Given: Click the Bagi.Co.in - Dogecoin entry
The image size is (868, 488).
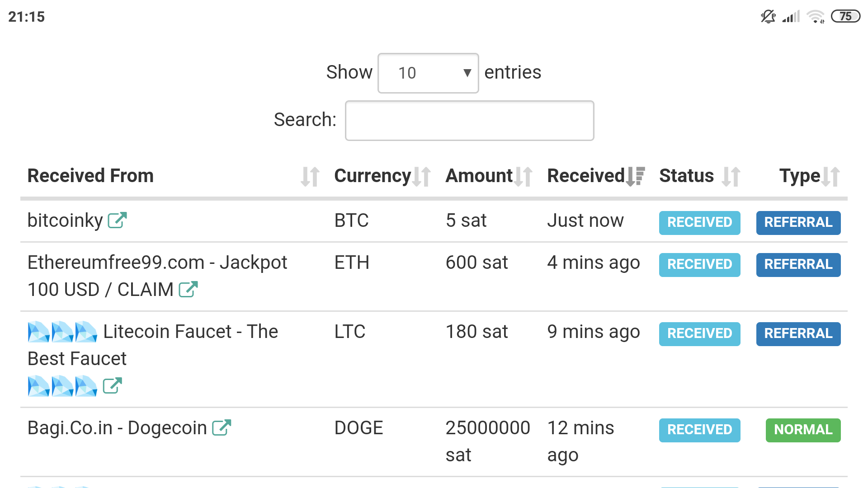Looking at the screenshot, I should [x=117, y=428].
